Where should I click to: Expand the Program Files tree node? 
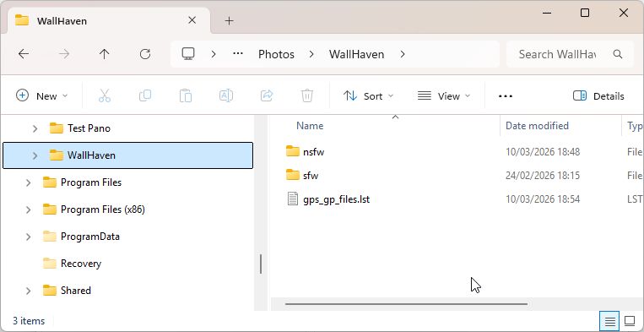(28, 182)
